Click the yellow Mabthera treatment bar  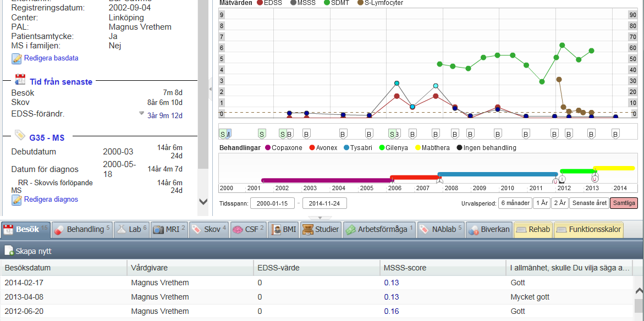pos(614,168)
